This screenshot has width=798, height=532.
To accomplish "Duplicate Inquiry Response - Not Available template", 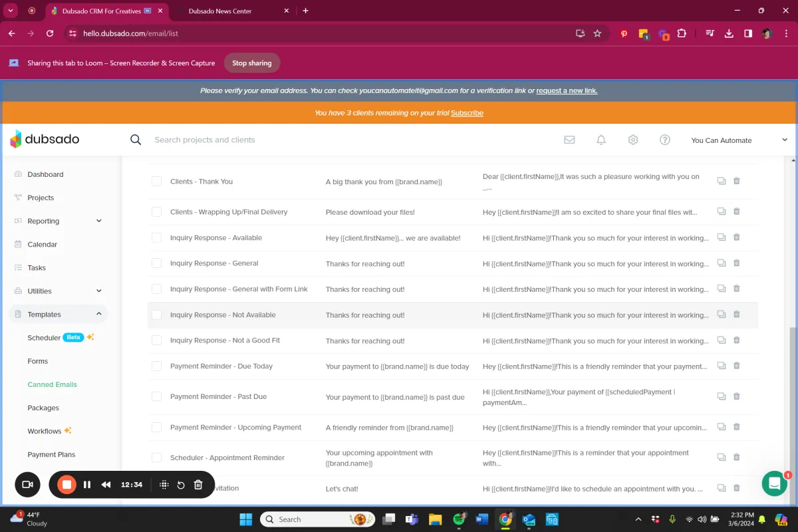I will coord(722,315).
